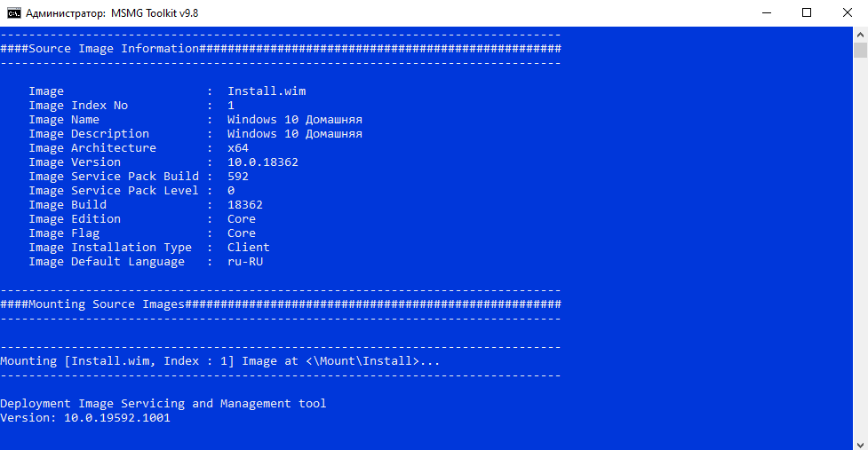Click the Mounting [Install.wim, Index : 1] line
Image resolution: width=868 pixels, height=450 pixels.
pos(219,361)
